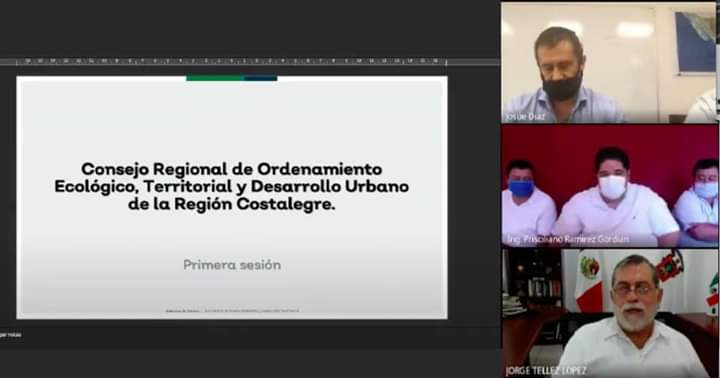Click the black mask on Josue Diaz
Screen dimensions: 720x378
click(x=562, y=87)
